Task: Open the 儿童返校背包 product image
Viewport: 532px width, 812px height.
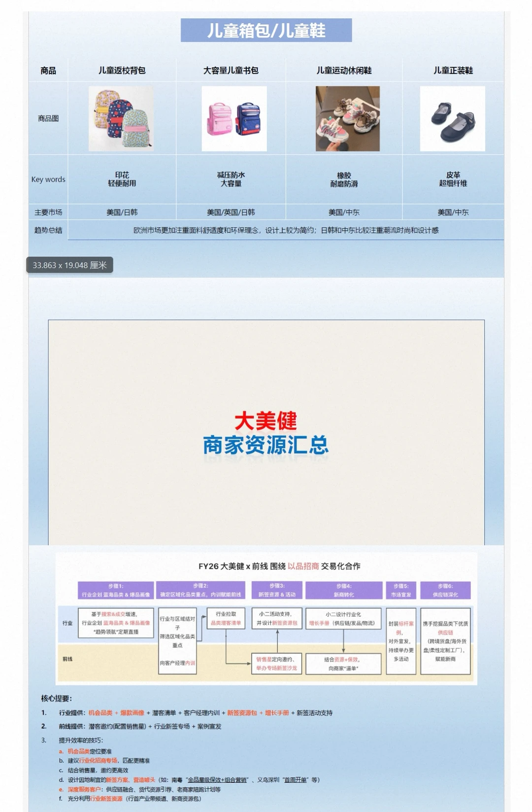Action: coord(121,119)
